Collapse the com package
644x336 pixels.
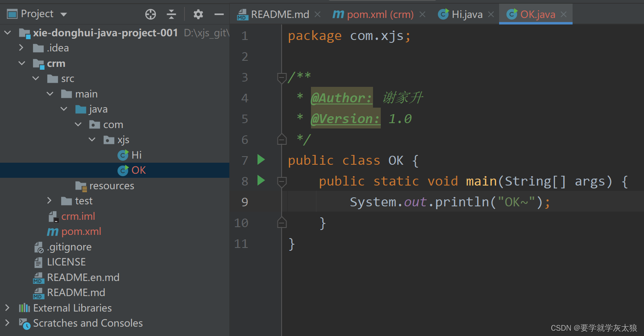pos(78,124)
